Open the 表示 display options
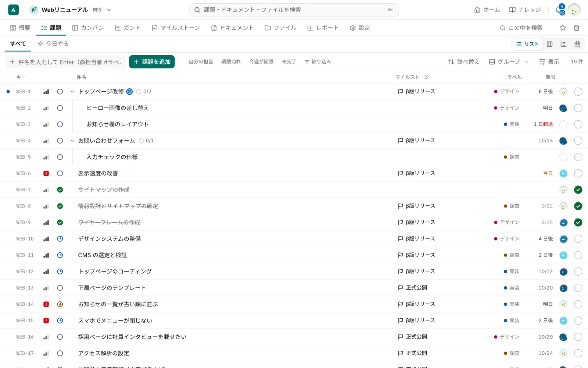Screen dimensions: 588x368 tap(549, 62)
